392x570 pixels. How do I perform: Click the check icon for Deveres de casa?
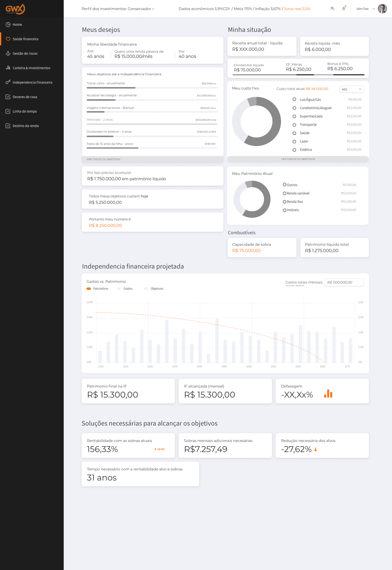(x=8, y=97)
